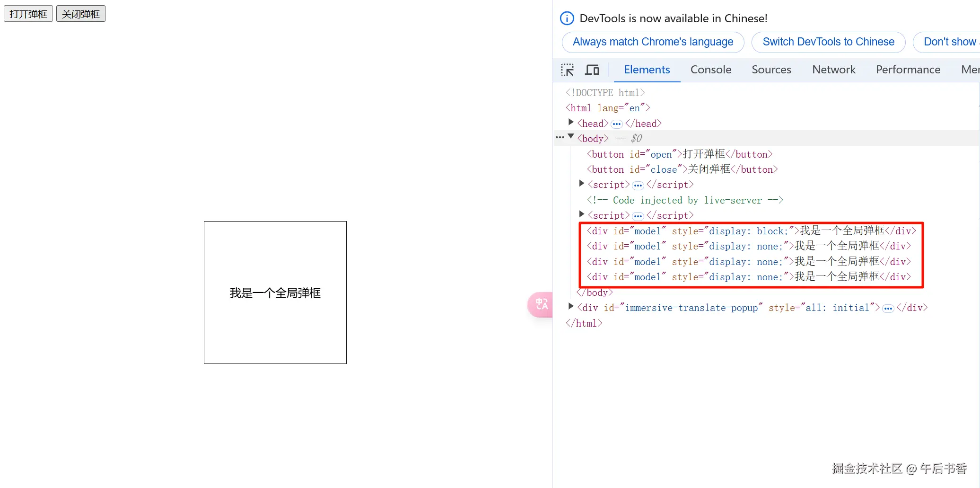This screenshot has width=980, height=488.
Task: Select the button id="close" DOM row
Action: tap(682, 169)
